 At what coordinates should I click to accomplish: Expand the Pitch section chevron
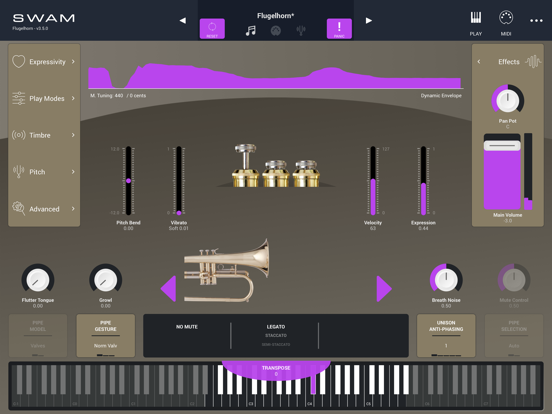click(x=73, y=171)
